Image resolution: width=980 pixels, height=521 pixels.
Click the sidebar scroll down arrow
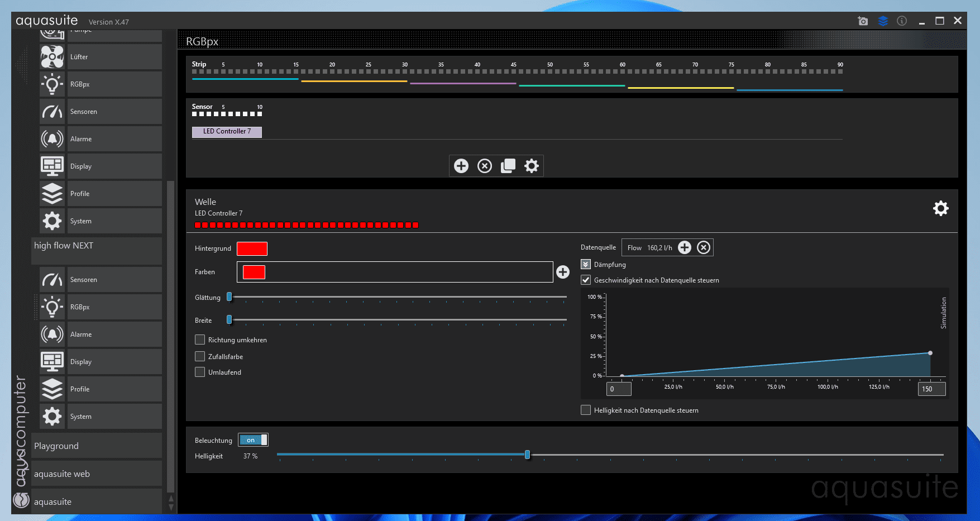click(171, 507)
